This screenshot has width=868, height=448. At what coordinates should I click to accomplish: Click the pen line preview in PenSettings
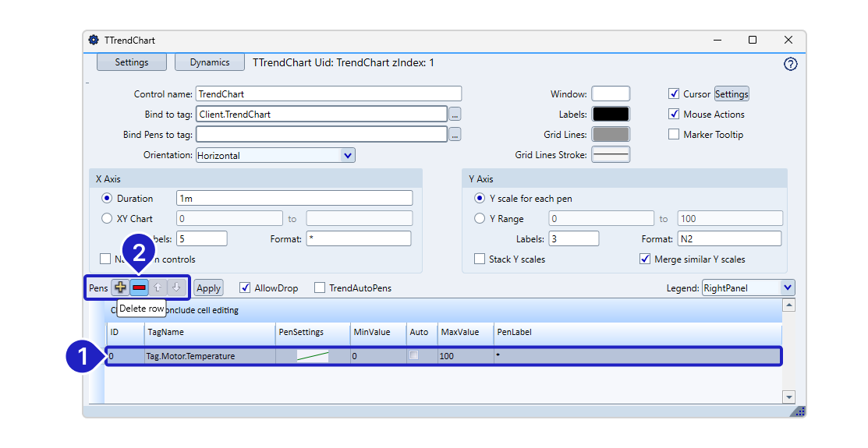click(313, 356)
